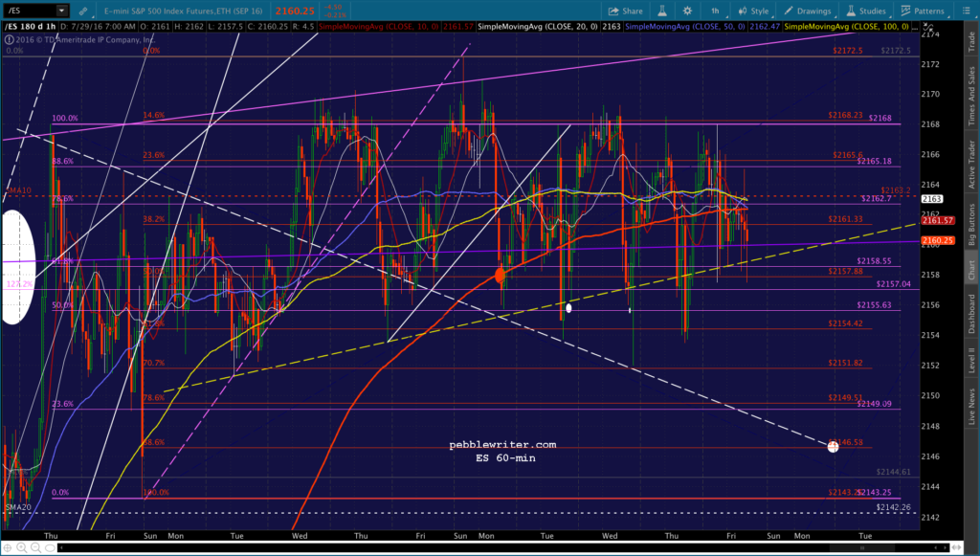980x556 pixels.
Task: Click SimpleMovingAvg (CLOSE, 20, 0) study label
Action: [x=538, y=27]
